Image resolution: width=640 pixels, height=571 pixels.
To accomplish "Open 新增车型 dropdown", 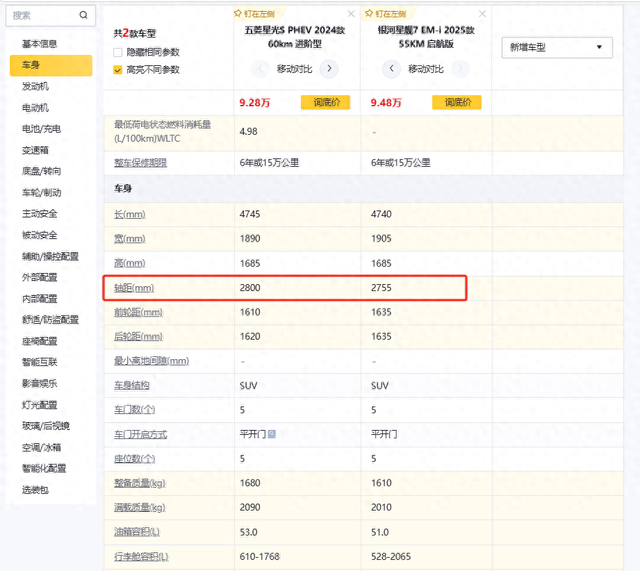I will pyautogui.click(x=557, y=47).
